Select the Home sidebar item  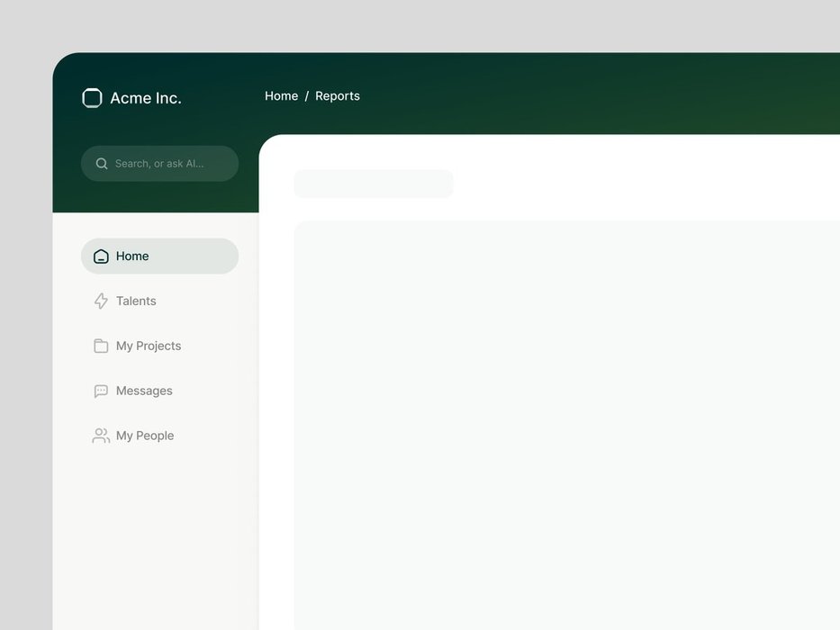[159, 256]
